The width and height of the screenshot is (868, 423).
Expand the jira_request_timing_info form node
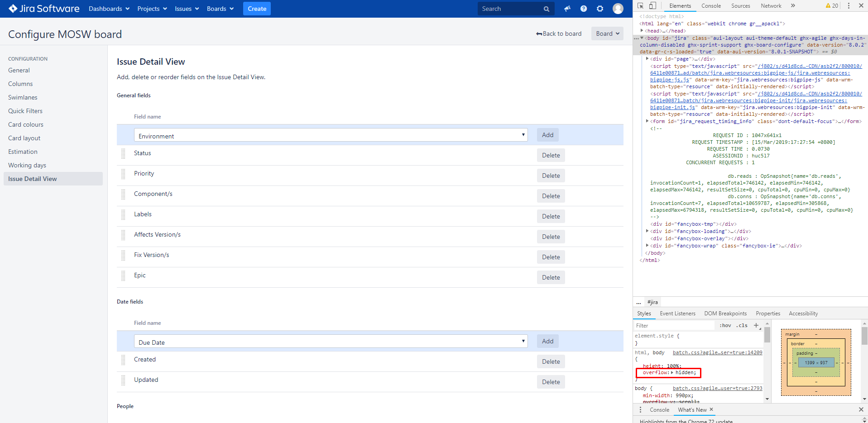[647, 121]
